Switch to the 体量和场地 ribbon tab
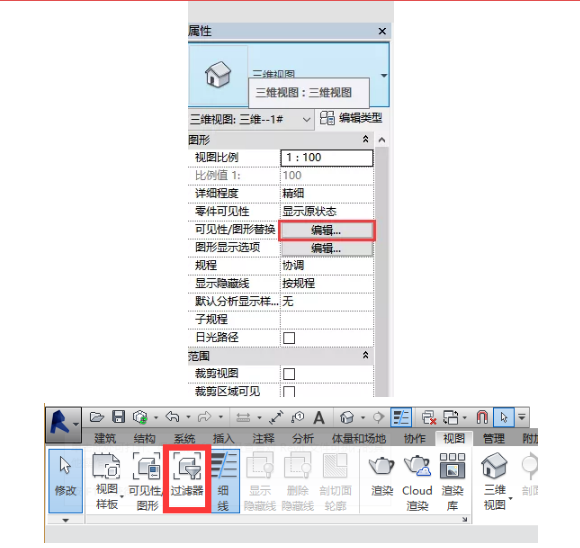The width and height of the screenshot is (580, 548). coord(359,439)
